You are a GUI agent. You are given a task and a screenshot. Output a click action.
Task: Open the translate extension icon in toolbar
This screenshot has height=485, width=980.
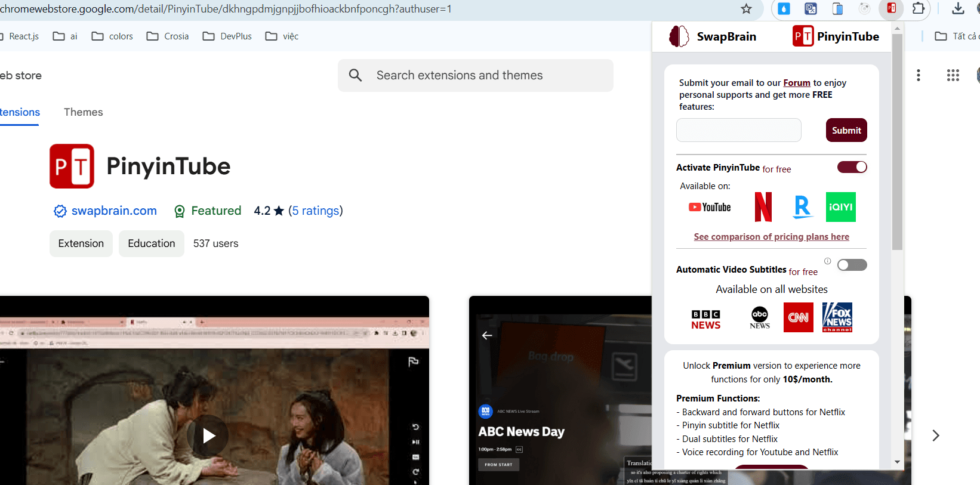click(x=810, y=8)
